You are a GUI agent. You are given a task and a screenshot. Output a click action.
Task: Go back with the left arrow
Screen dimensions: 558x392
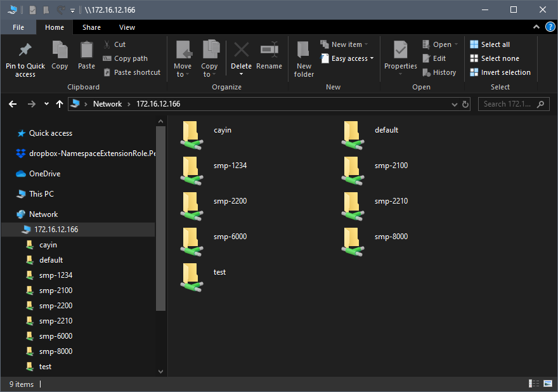13,104
